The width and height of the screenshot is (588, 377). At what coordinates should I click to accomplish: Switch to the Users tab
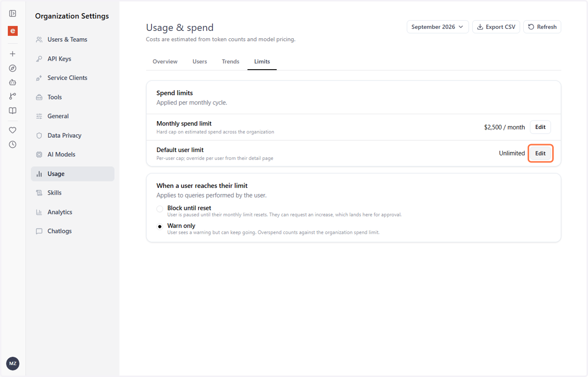click(x=200, y=62)
